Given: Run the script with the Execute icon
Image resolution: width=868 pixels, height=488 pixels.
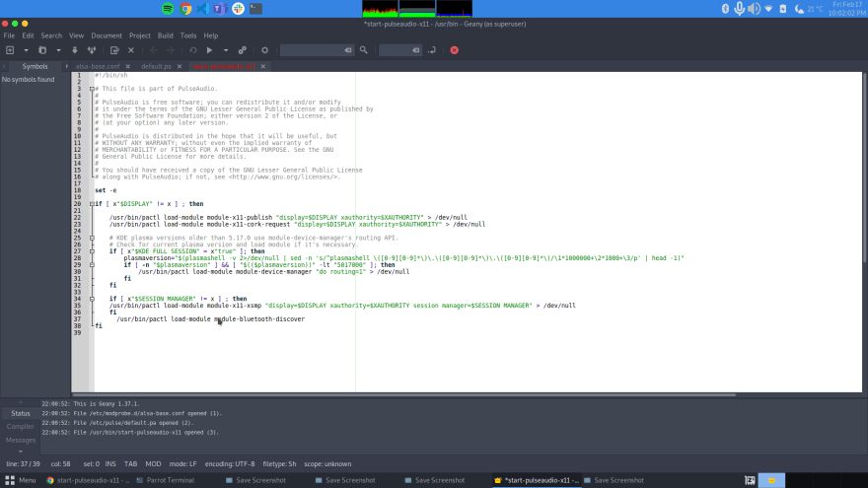Looking at the screenshot, I should [209, 50].
